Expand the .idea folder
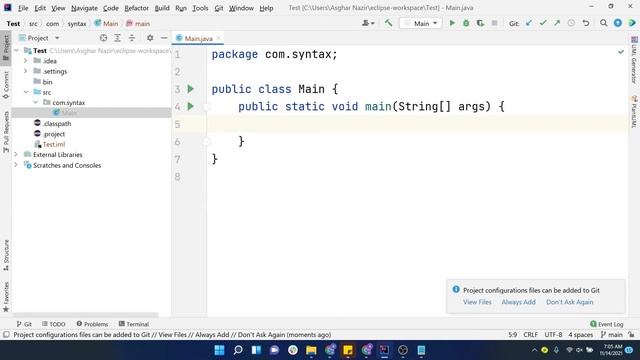Image resolution: width=640 pixels, height=360 pixels. point(26,61)
